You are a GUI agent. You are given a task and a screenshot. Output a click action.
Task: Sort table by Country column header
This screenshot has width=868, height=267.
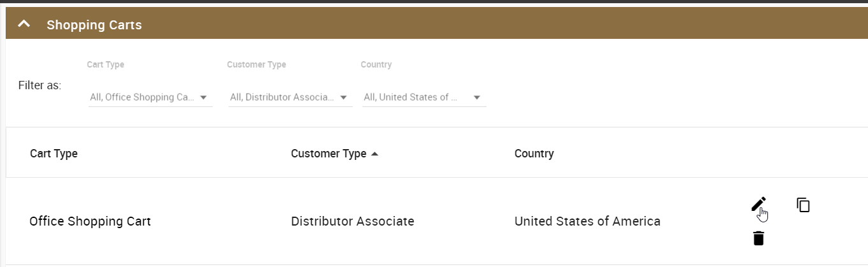click(534, 154)
